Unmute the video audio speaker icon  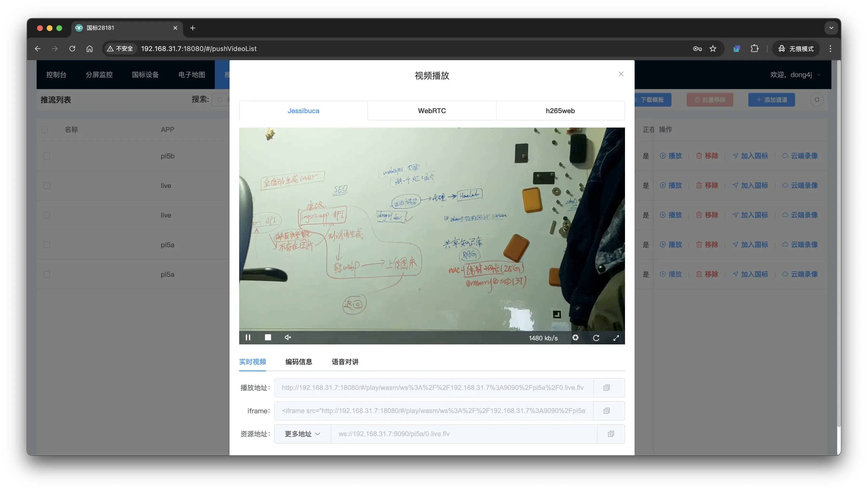[288, 337]
